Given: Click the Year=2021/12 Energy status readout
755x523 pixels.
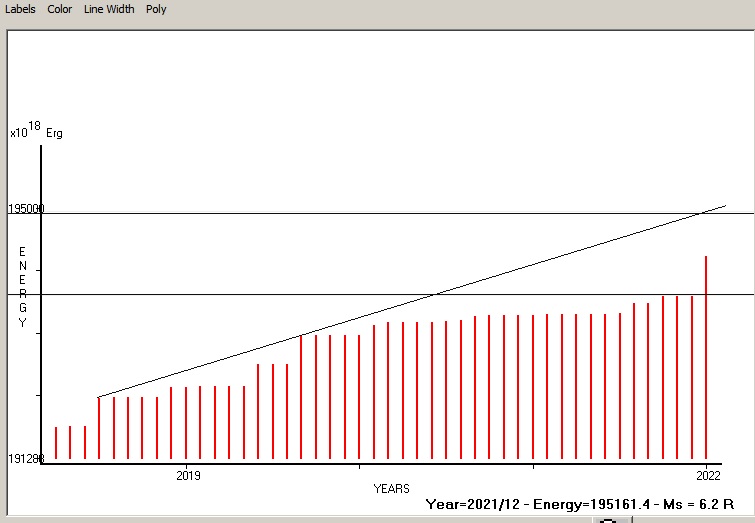Looking at the screenshot, I should [x=580, y=505].
